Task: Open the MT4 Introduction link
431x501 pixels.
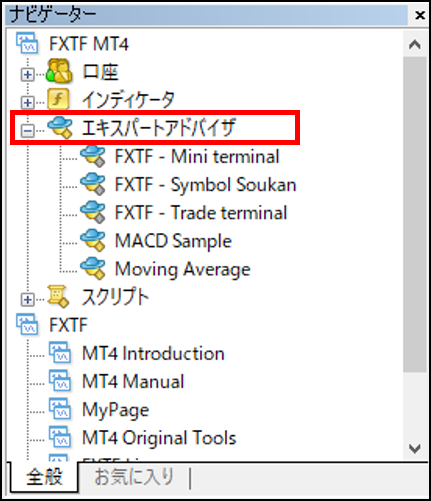Action: [153, 353]
